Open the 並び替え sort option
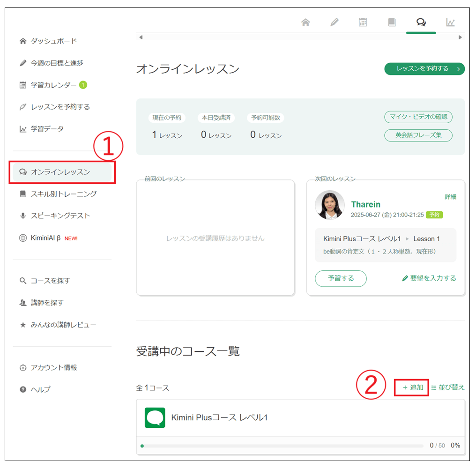 (x=448, y=387)
